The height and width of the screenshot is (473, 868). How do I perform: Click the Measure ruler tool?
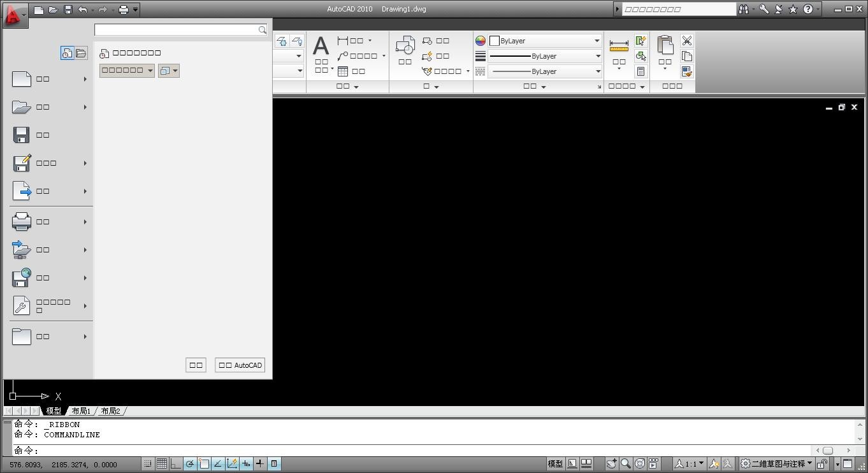(619, 46)
